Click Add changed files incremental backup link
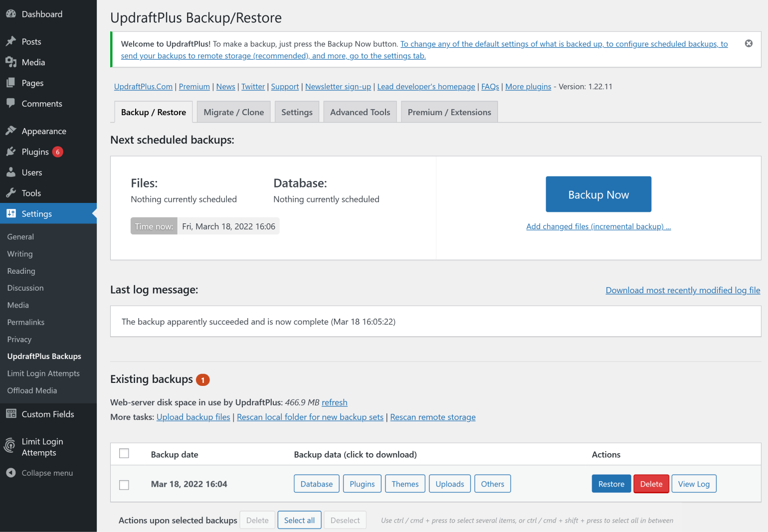 (598, 226)
